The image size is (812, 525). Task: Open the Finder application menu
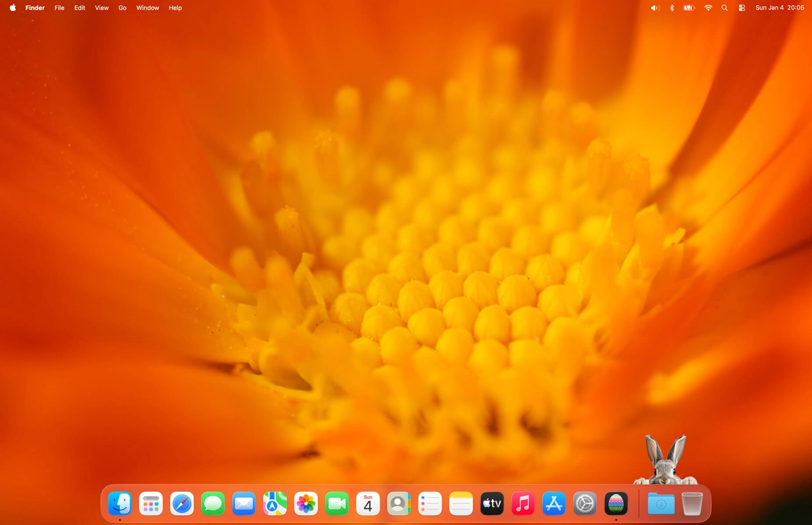click(x=35, y=8)
